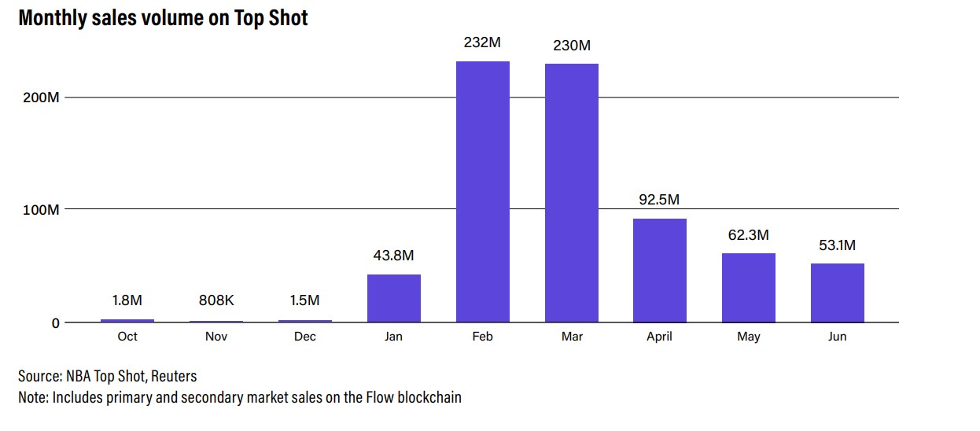Screen dimensions: 980x431
Task: Select the June sales bar
Action: [838, 293]
